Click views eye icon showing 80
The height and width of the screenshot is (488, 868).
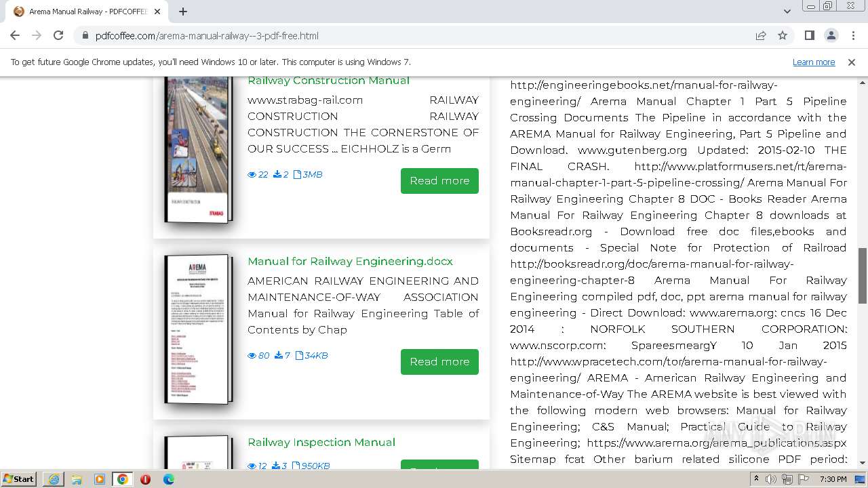(x=252, y=356)
